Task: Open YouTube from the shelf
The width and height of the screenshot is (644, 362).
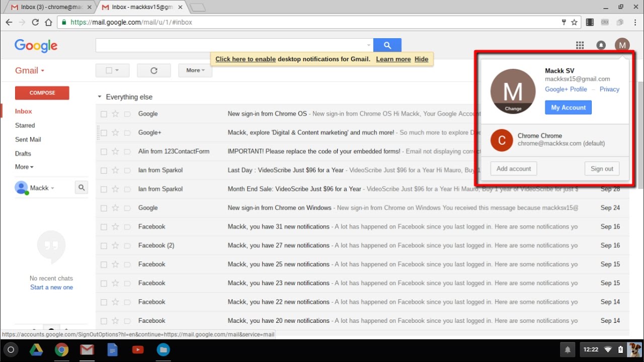Action: tap(138, 349)
